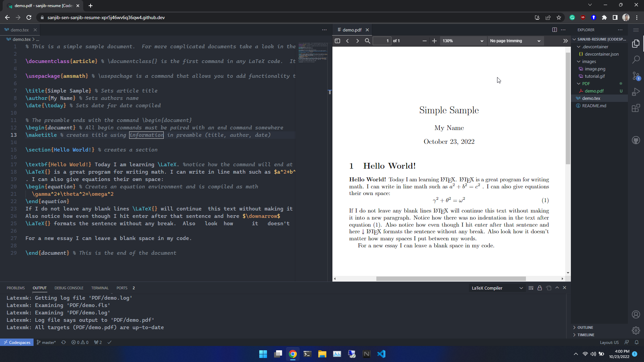Open the LaTeX Compiler output dropdown
644x362 pixels.
tap(497, 288)
